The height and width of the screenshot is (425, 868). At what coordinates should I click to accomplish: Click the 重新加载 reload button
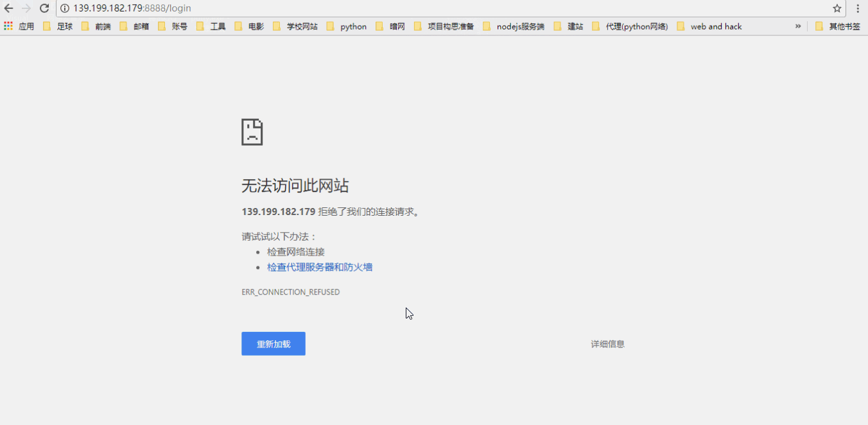273,343
